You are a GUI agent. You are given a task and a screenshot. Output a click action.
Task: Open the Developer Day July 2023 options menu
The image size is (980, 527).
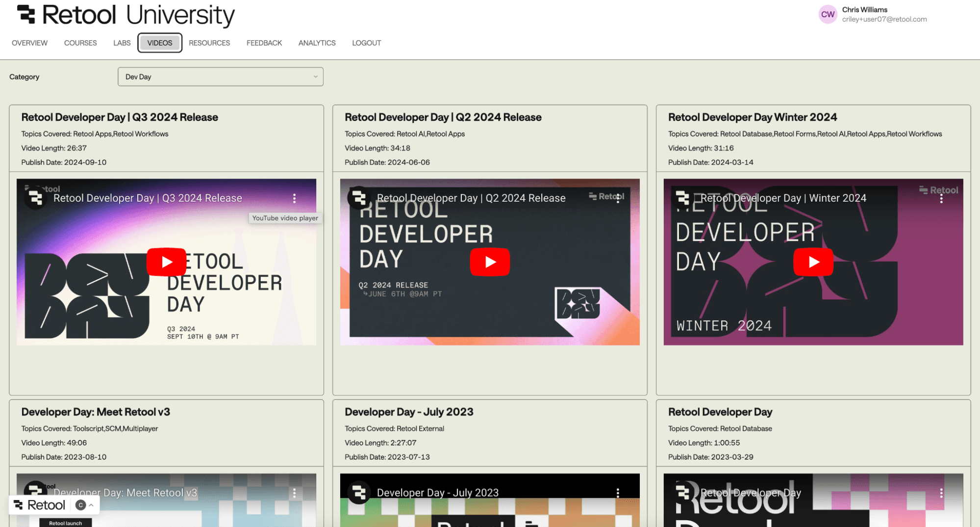click(x=618, y=492)
